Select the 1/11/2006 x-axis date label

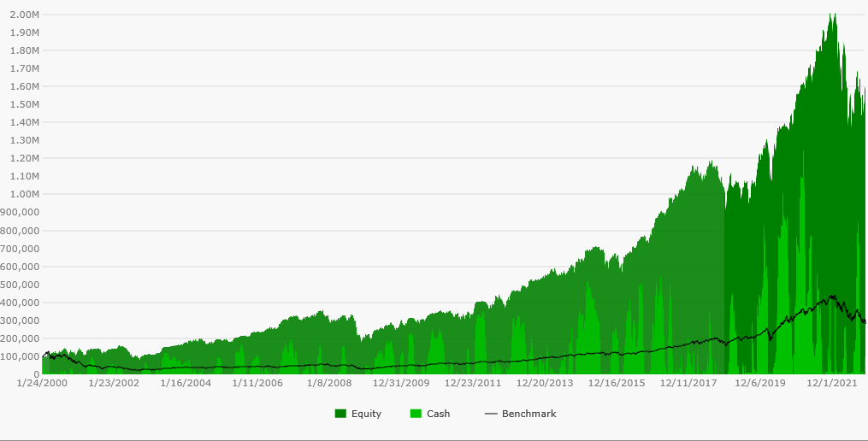click(258, 384)
